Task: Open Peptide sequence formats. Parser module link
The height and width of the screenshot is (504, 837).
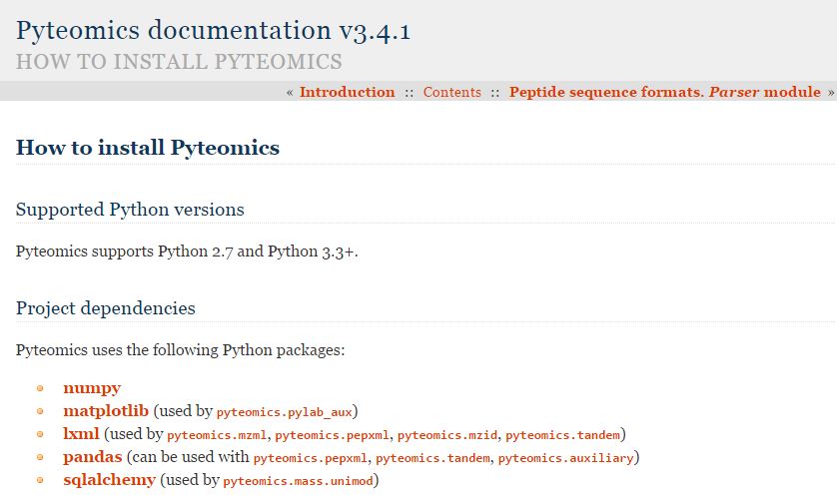Action: point(664,92)
